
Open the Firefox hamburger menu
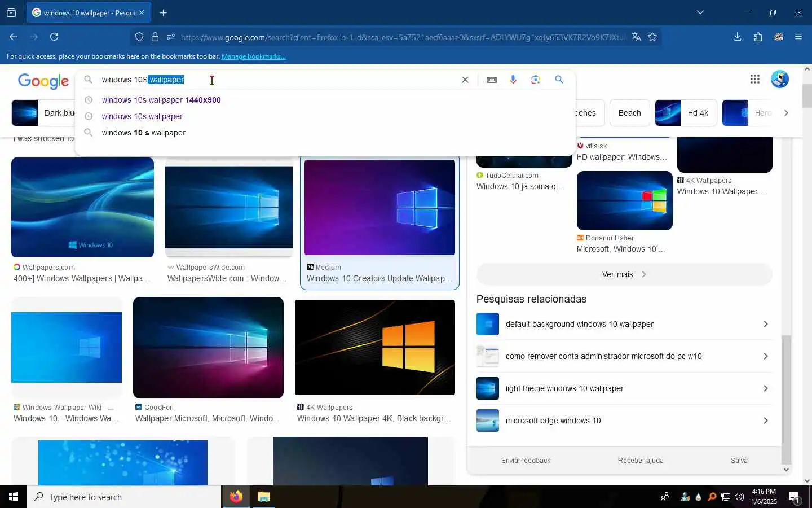pyautogui.click(x=798, y=37)
